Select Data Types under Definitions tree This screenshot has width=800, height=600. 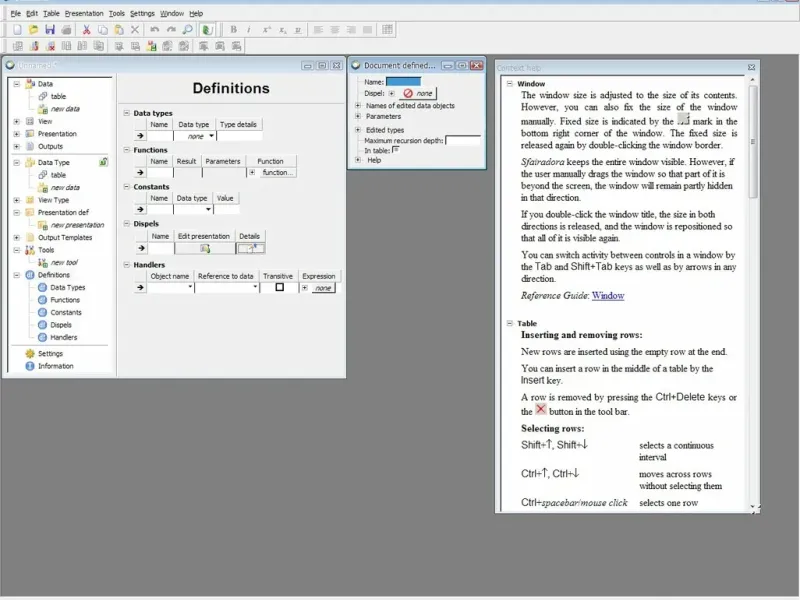coord(67,287)
